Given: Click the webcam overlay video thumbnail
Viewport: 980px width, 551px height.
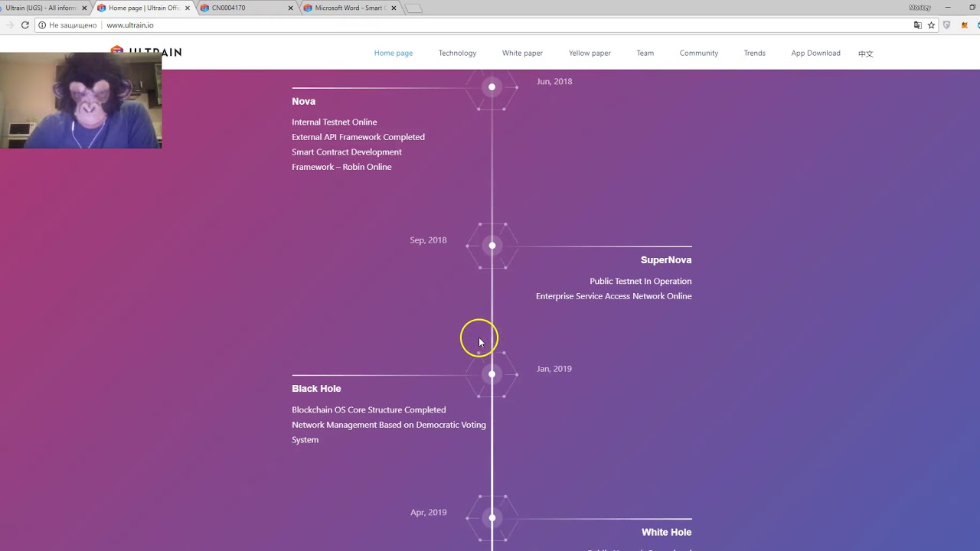Looking at the screenshot, I should pos(80,100).
